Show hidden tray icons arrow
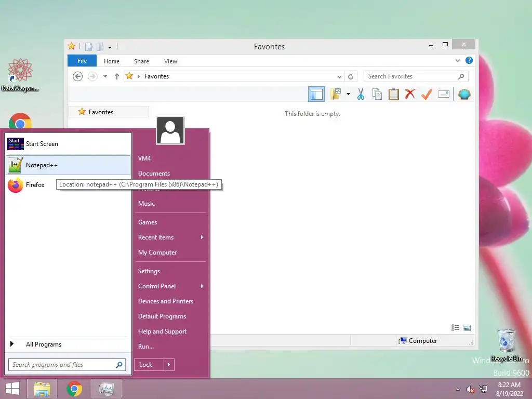 (x=458, y=389)
